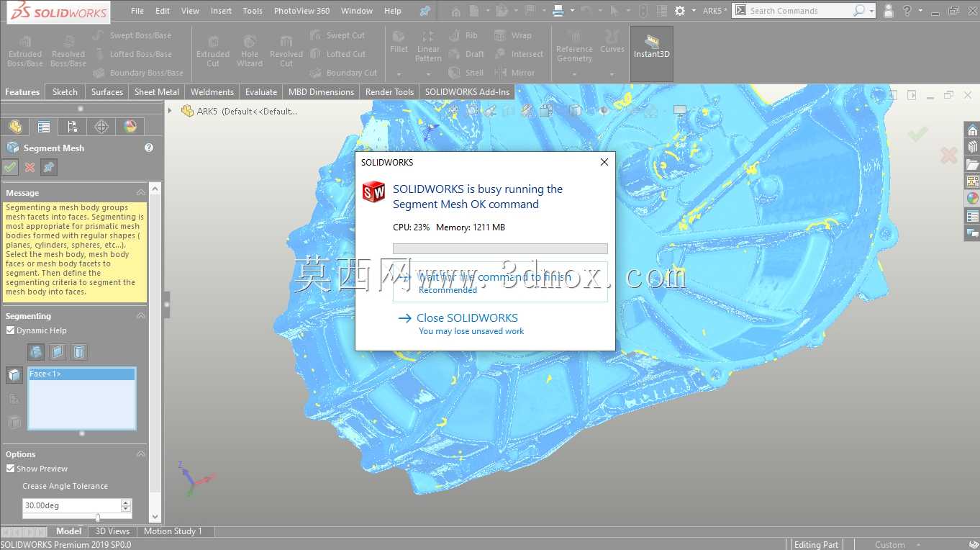Click the Crease Angle Tolerance value field
The height and width of the screenshot is (550, 980).
[x=72, y=505]
